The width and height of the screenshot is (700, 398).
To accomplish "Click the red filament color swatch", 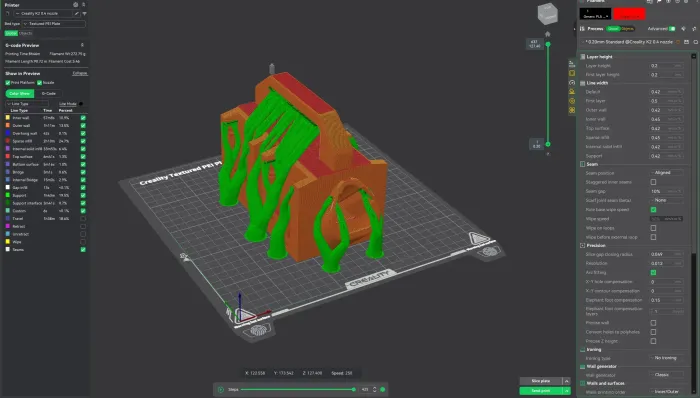I will pos(629,14).
